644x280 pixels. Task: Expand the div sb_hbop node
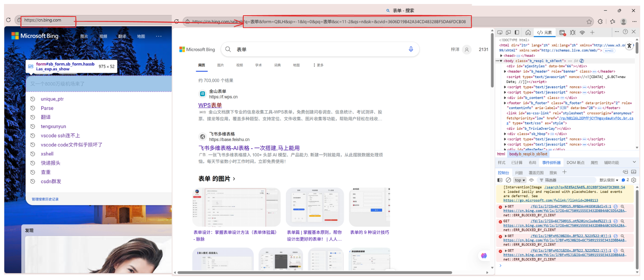pyautogui.click(x=505, y=134)
